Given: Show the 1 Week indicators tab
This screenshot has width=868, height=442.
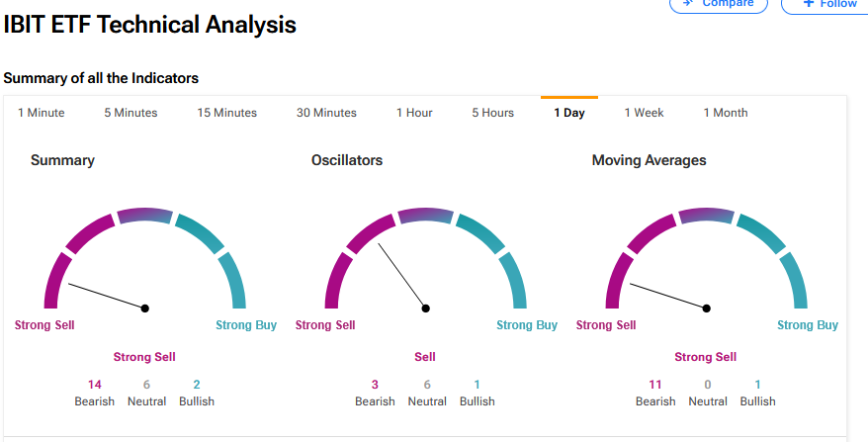Looking at the screenshot, I should (644, 113).
